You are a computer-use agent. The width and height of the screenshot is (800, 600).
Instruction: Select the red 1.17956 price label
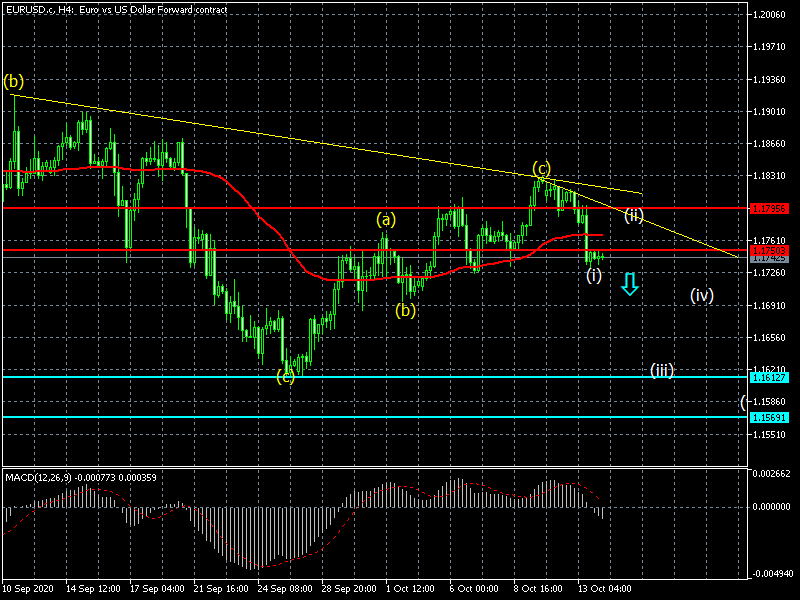pyautogui.click(x=769, y=208)
